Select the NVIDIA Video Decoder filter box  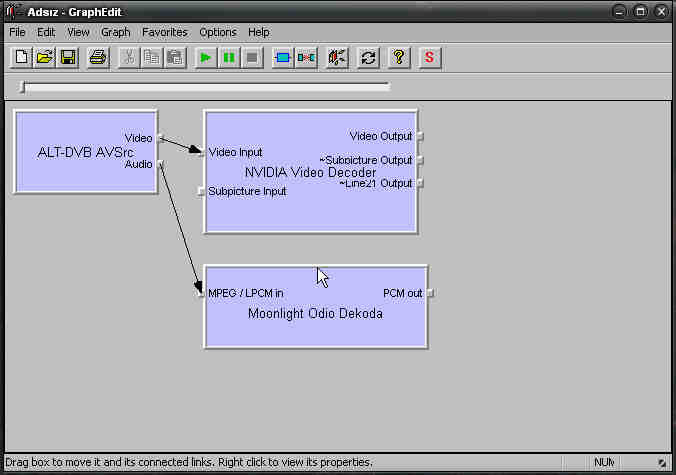coord(310,172)
